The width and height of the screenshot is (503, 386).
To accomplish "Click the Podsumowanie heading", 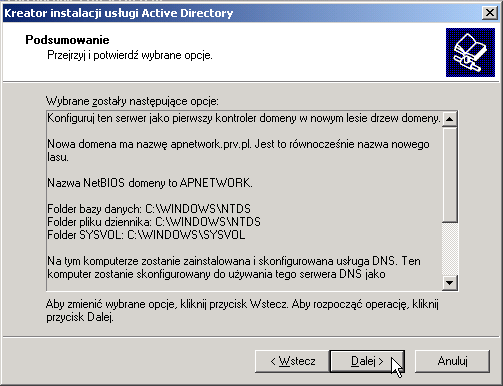I will pyautogui.click(x=67, y=40).
